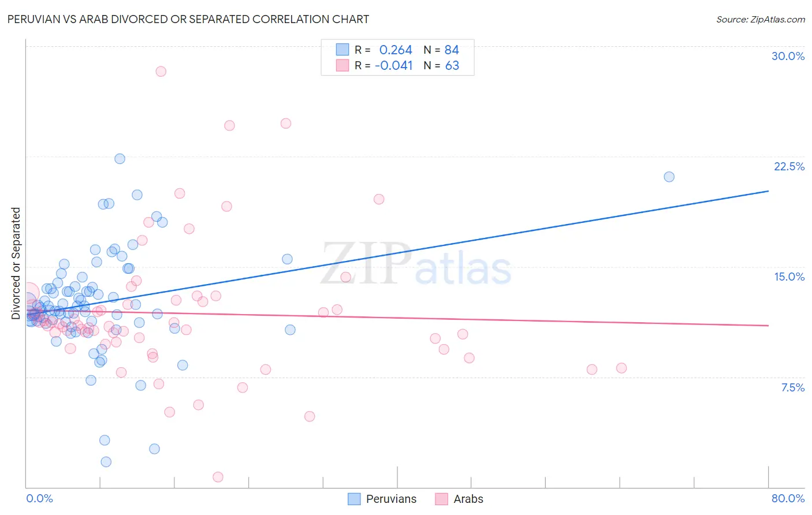Image resolution: width=812 pixels, height=515 pixels.
Task: Open the ZipAtlas.com source link
Action: pos(761,19)
